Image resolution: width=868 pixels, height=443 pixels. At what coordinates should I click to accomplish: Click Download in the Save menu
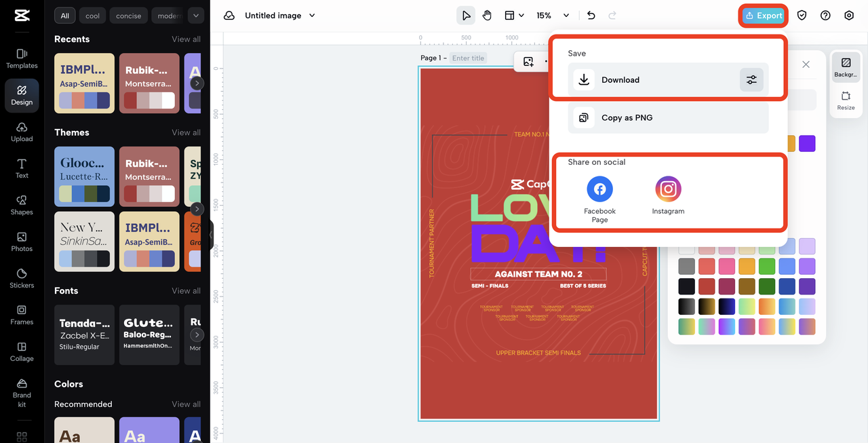point(668,80)
